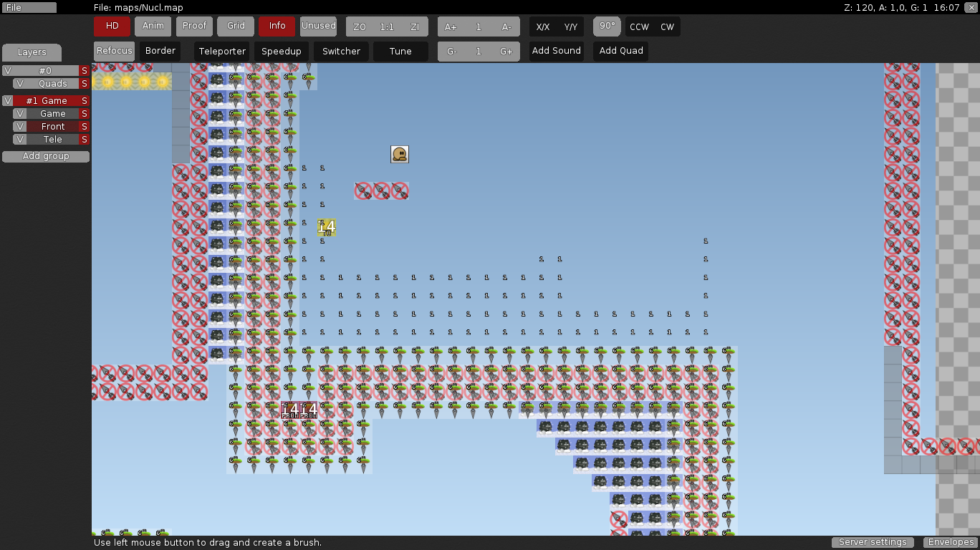Toggle visibility of the #1 Game group
The image size is (980, 550).
click(9, 100)
